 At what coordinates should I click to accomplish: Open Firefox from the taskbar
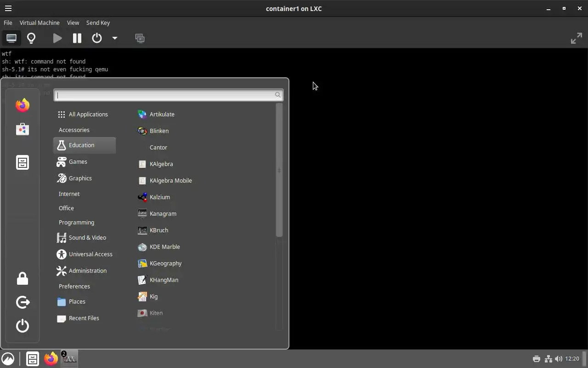[51, 359]
